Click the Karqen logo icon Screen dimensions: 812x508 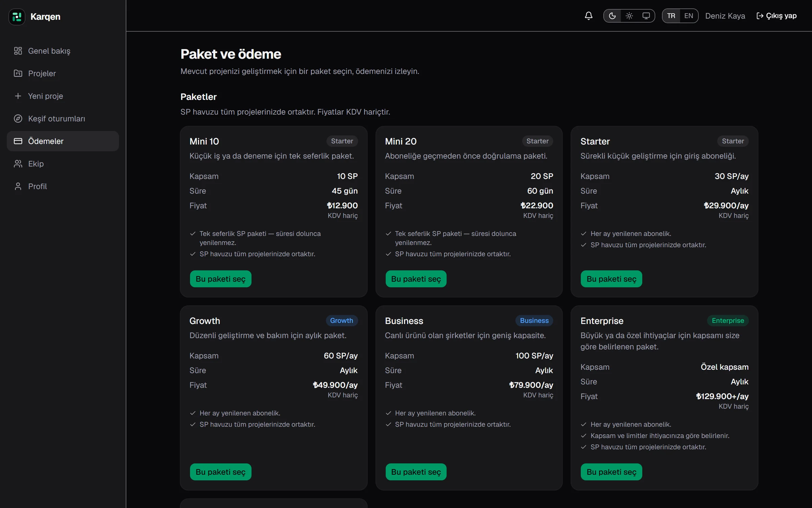[17, 17]
